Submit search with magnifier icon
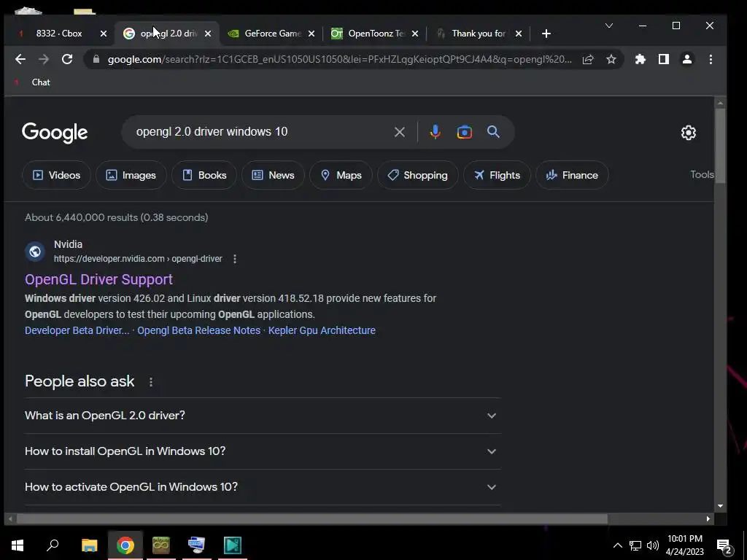 494,132
